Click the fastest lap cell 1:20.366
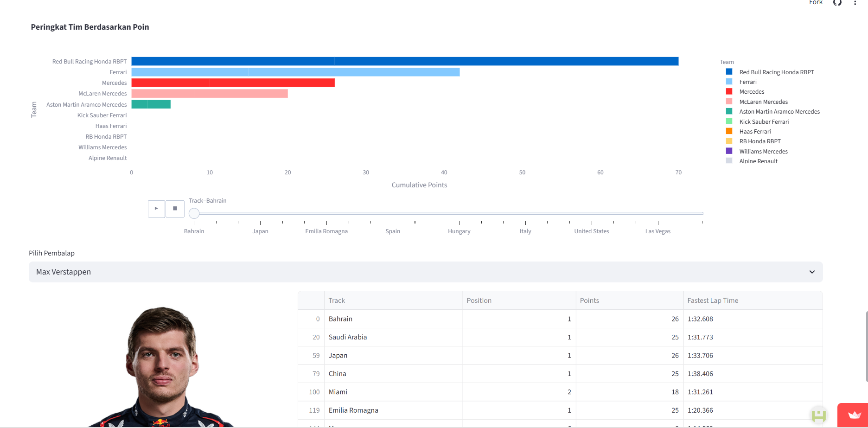Screen dimensions: 868x428 point(753,410)
